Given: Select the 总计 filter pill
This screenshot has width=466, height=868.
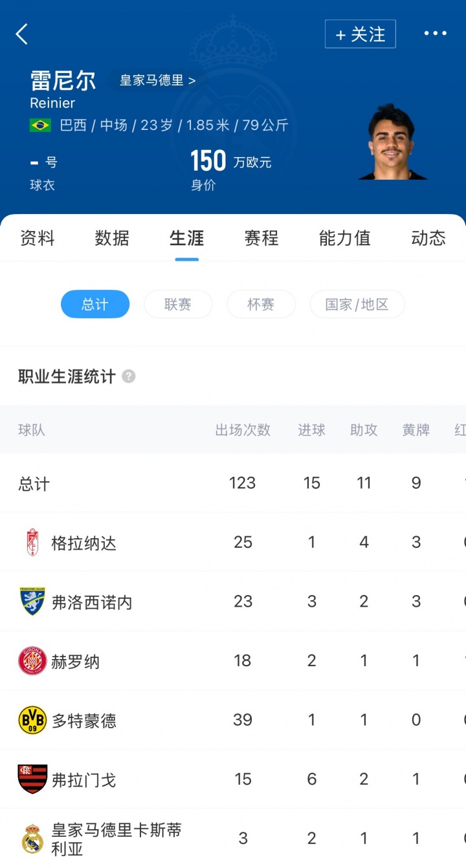Looking at the screenshot, I should (95, 304).
